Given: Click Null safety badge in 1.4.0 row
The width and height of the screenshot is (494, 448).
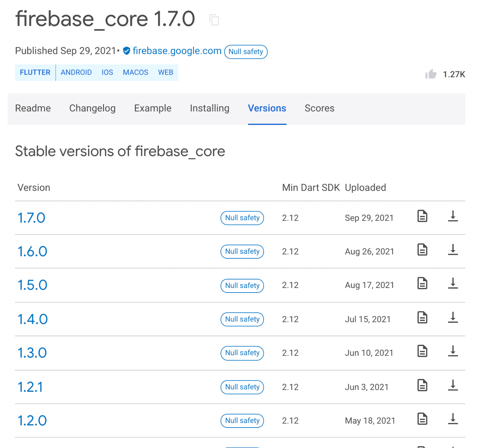Looking at the screenshot, I should 242,319.
